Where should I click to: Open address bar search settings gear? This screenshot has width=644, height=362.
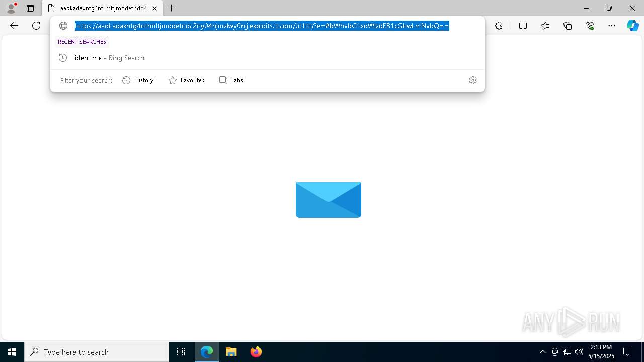click(473, 80)
